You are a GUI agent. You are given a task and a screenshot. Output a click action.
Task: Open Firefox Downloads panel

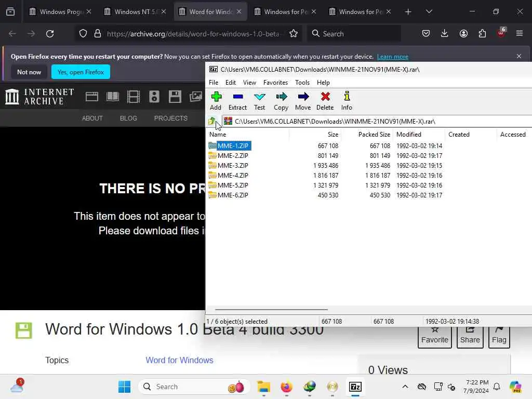tap(445, 33)
